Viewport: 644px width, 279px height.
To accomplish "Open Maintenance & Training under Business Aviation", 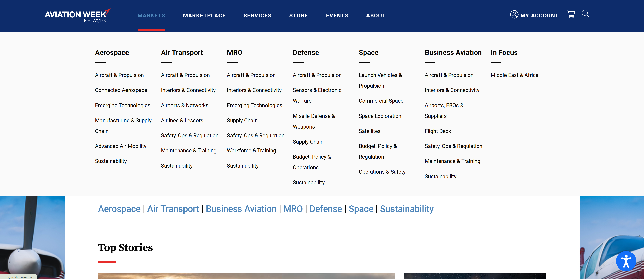I will (452, 161).
